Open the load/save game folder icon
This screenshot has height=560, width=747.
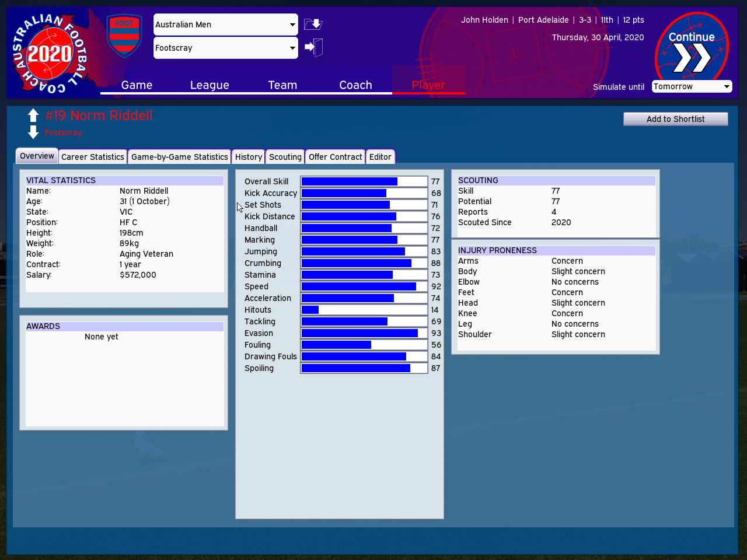point(313,24)
